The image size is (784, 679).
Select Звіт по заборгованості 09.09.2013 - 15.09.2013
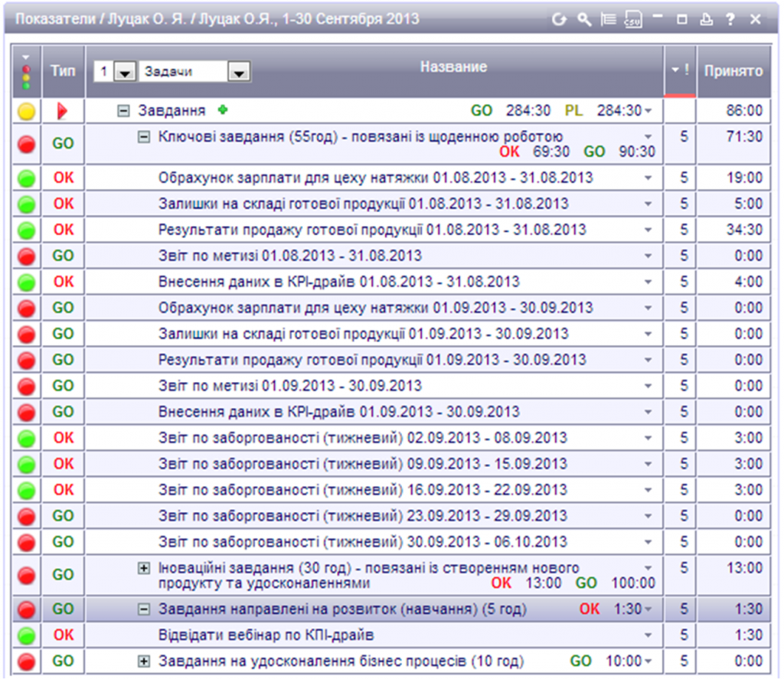tap(363, 464)
